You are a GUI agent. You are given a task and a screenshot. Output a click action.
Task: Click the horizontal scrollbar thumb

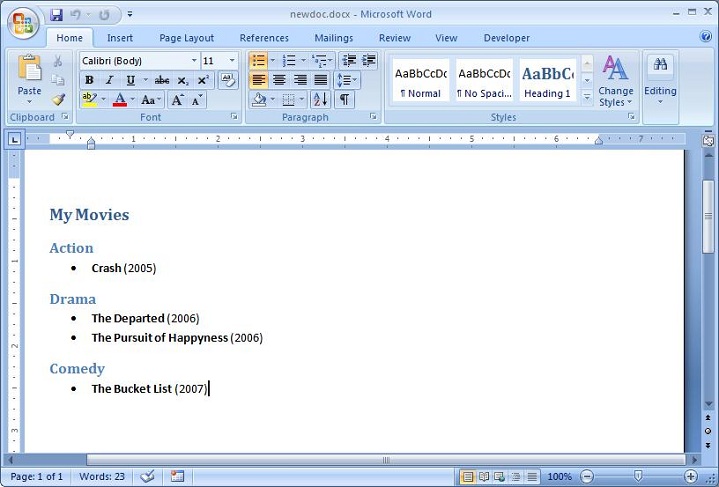pyautogui.click(x=386, y=459)
